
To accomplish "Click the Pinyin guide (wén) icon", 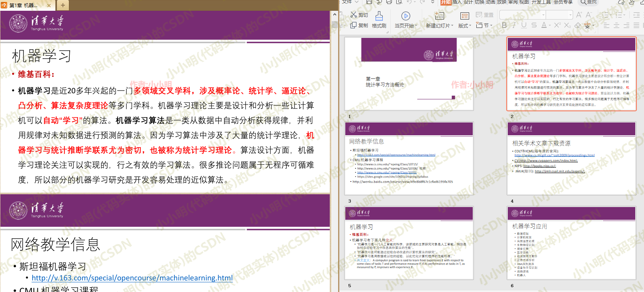I will click(587, 25).
